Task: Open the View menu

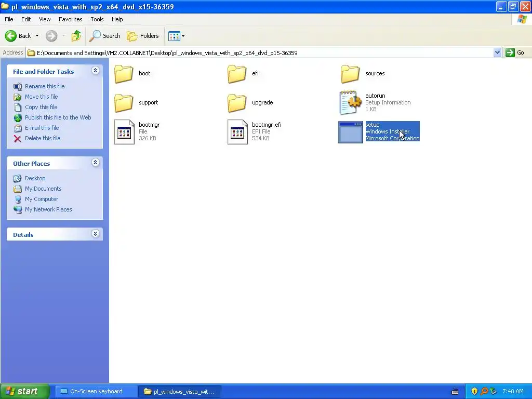Action: click(x=45, y=19)
